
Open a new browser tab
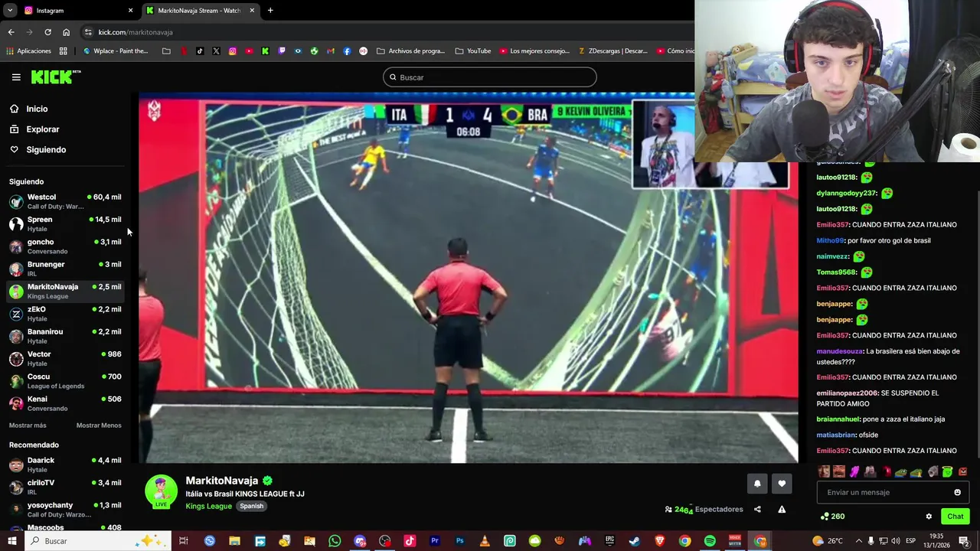(270, 11)
